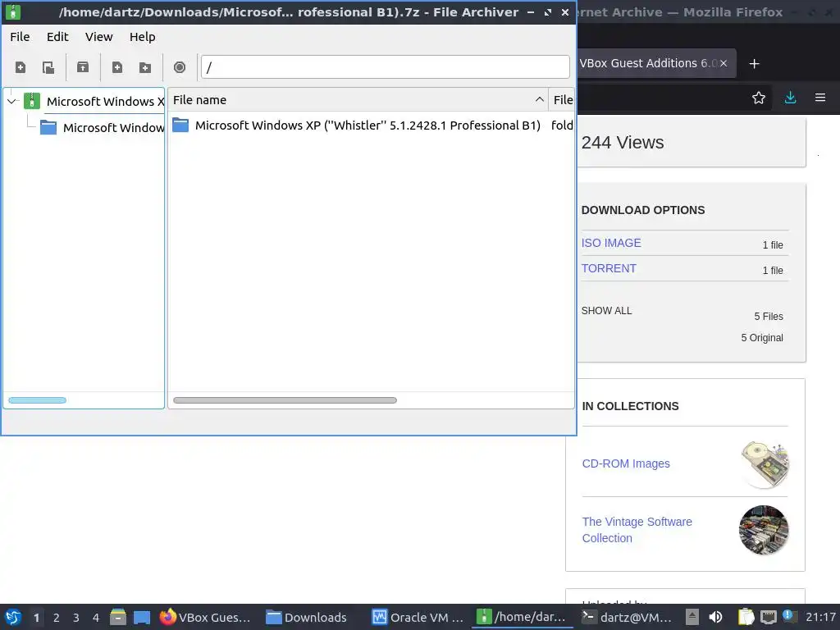Click the 'fold' type cell in file list

562,126
